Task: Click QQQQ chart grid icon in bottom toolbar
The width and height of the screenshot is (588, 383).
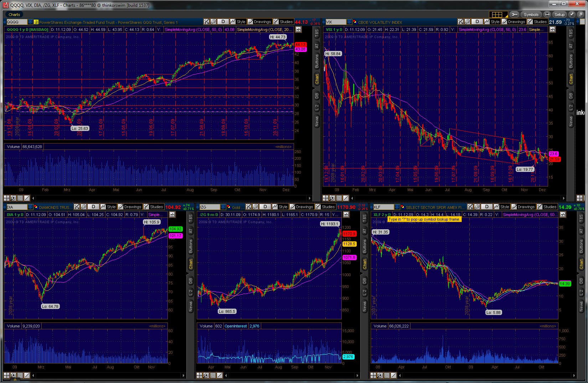Action: pos(7,198)
